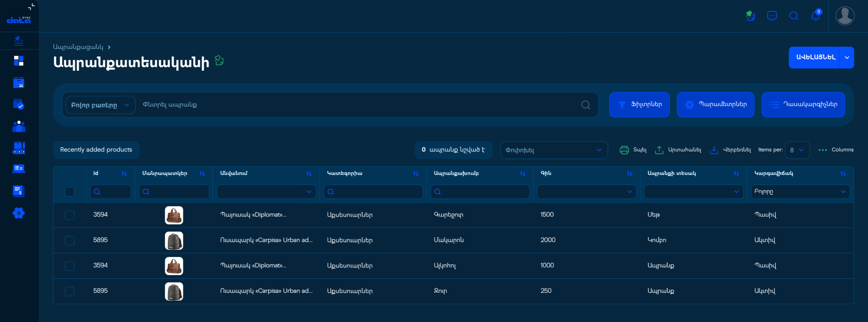Open the global search icon in header
The height and width of the screenshot is (322, 868).
[794, 16]
